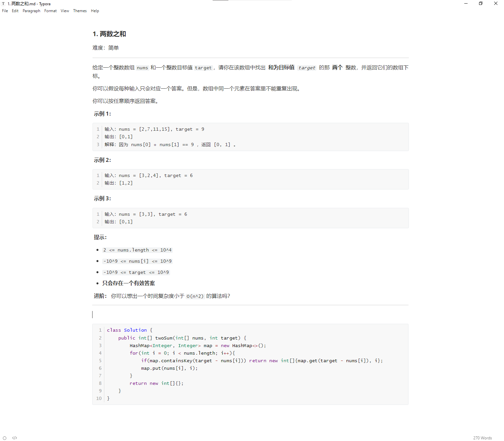The width and height of the screenshot is (504, 441).
Task: Open the File menu
Action: 5,11
